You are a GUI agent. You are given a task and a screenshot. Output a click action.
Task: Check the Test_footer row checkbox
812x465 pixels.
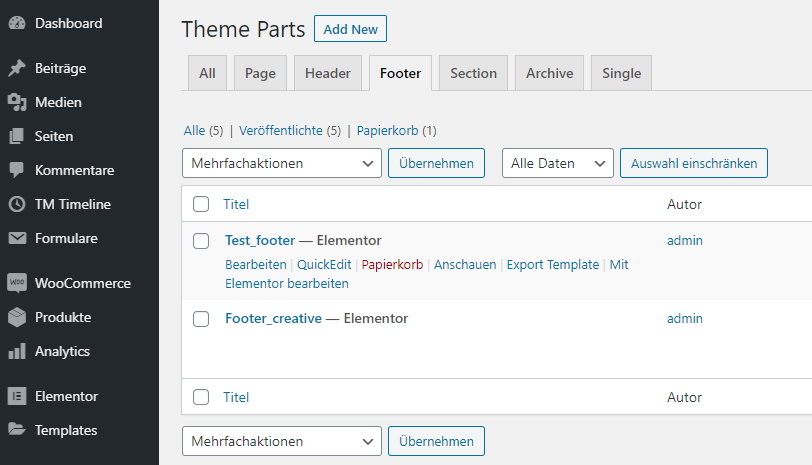click(x=201, y=241)
